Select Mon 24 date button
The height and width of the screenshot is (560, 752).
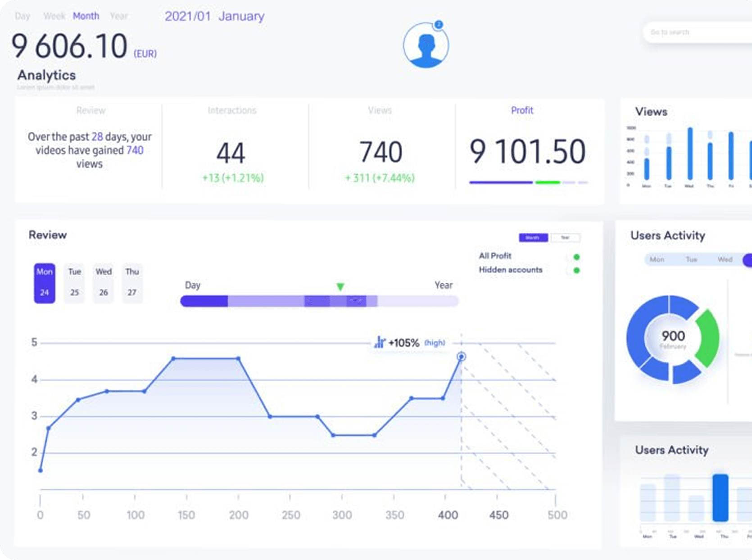point(45,283)
